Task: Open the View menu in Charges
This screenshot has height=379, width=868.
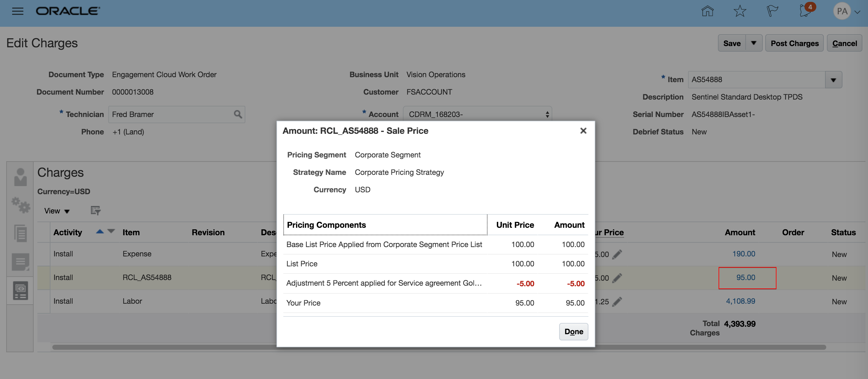Action: click(57, 211)
